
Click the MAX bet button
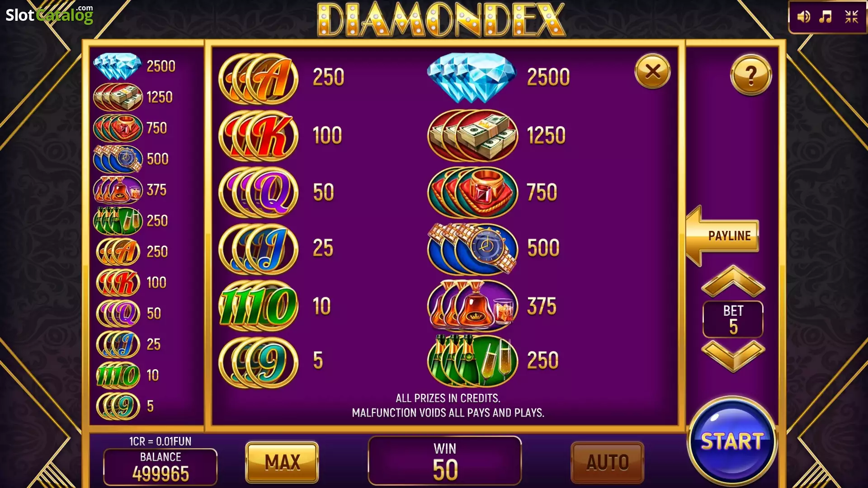coord(282,462)
